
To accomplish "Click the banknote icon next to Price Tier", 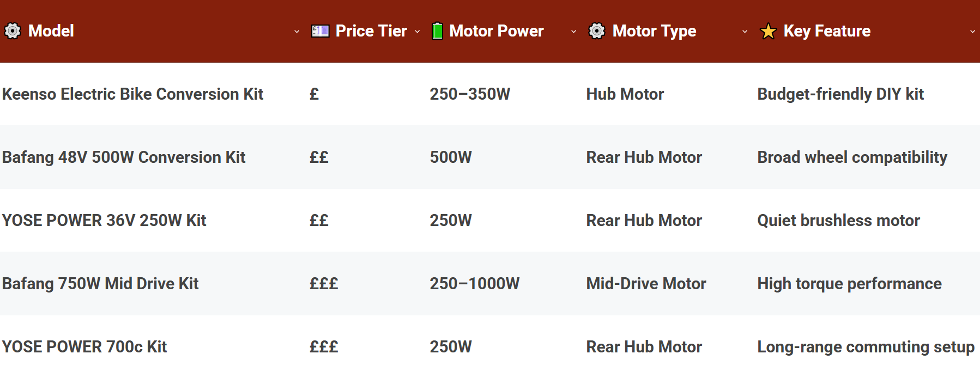I will click(x=319, y=31).
